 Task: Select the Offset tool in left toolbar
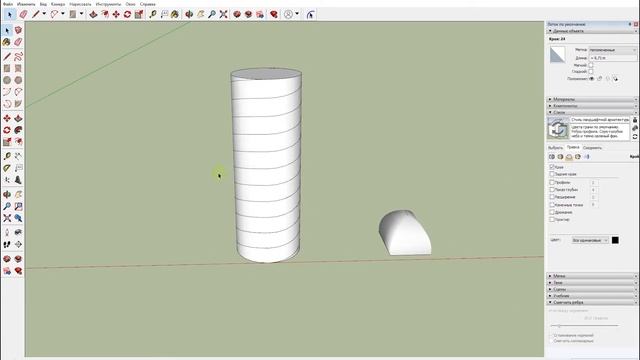click(18, 142)
